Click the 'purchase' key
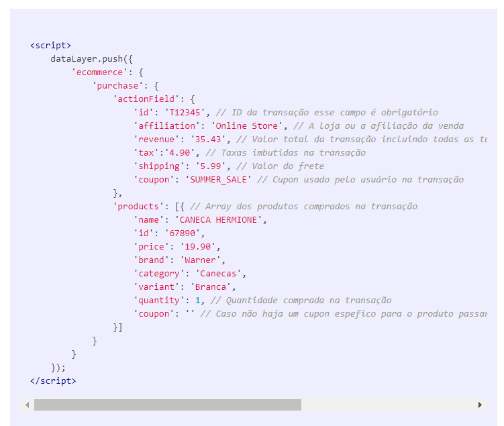This screenshot has height=426, width=504. [x=117, y=86]
